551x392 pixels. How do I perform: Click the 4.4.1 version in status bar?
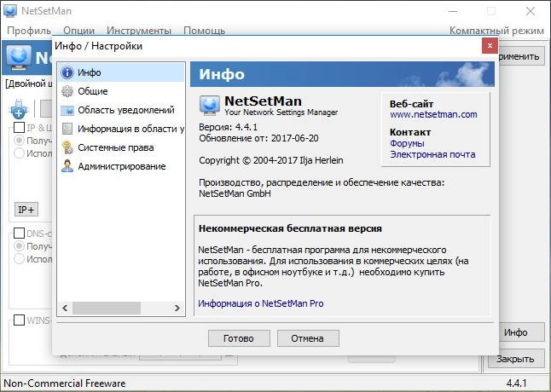[x=517, y=383]
